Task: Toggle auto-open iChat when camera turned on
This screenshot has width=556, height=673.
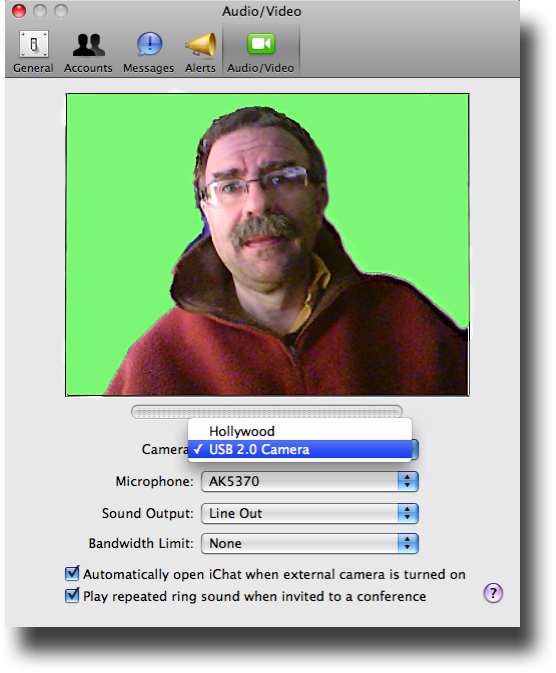Action: tap(72, 574)
